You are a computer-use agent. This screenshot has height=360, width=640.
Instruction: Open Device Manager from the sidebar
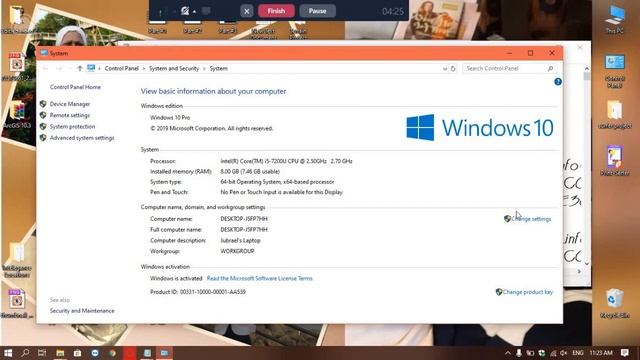click(70, 104)
